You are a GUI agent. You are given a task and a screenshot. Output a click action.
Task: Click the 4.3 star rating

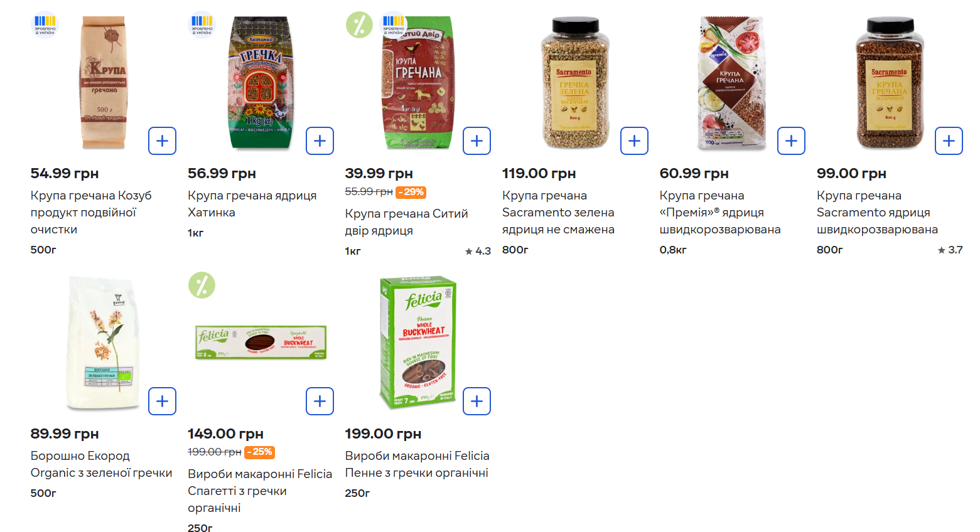click(x=478, y=251)
